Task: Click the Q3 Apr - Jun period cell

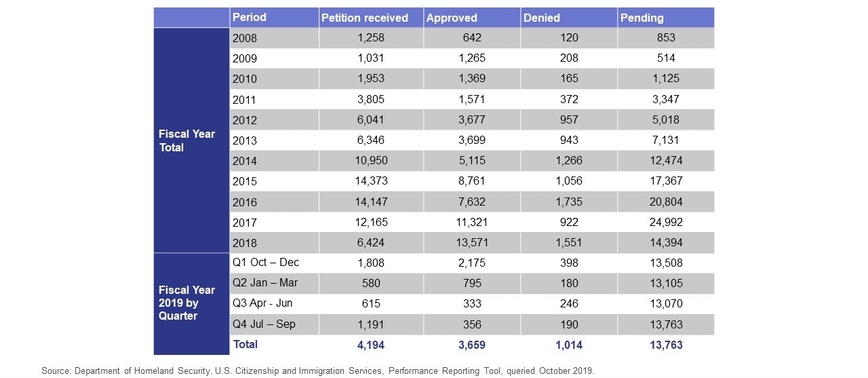Action: point(262,303)
